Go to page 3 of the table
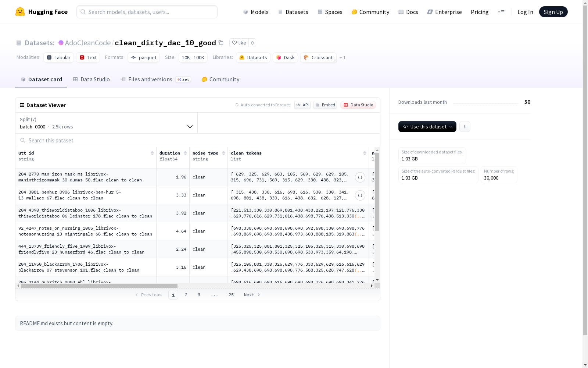588x368 pixels. point(199,295)
